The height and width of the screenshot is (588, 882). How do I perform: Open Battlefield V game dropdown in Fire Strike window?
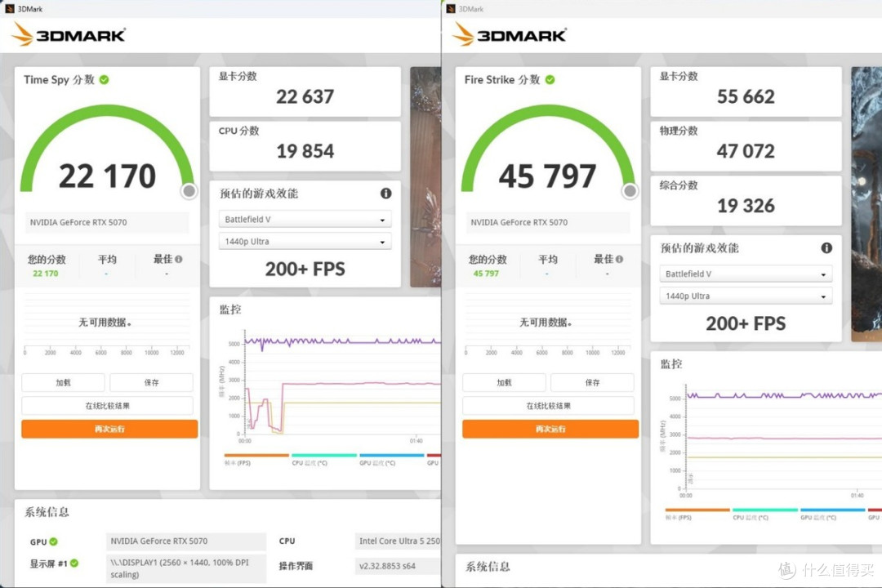pyautogui.click(x=746, y=274)
